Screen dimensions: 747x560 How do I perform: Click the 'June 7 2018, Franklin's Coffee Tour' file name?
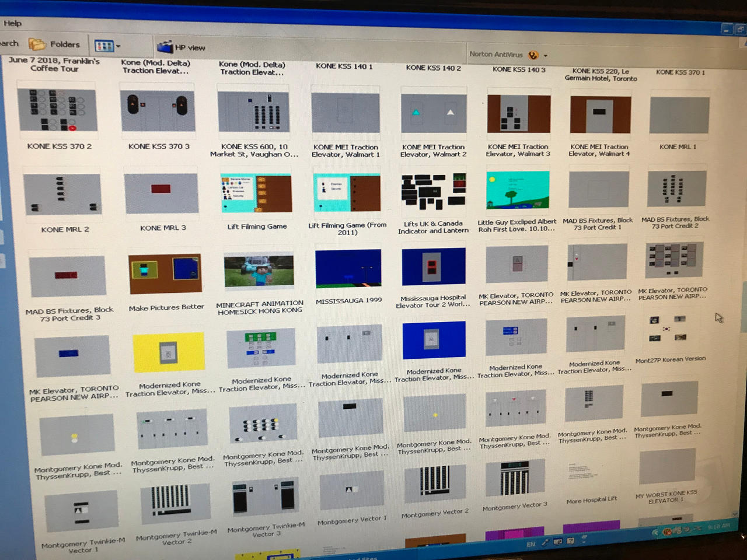coord(54,64)
